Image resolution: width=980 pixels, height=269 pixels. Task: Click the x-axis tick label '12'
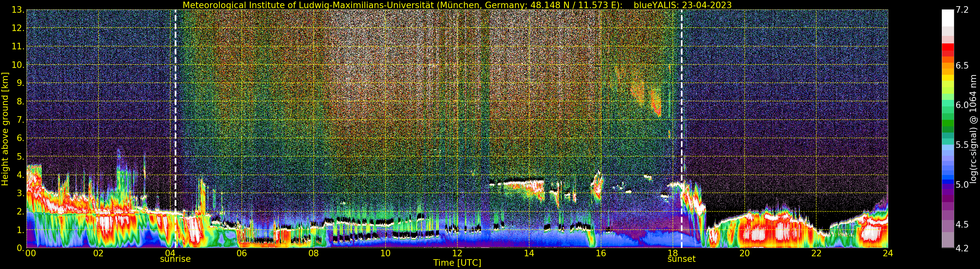[457, 253]
